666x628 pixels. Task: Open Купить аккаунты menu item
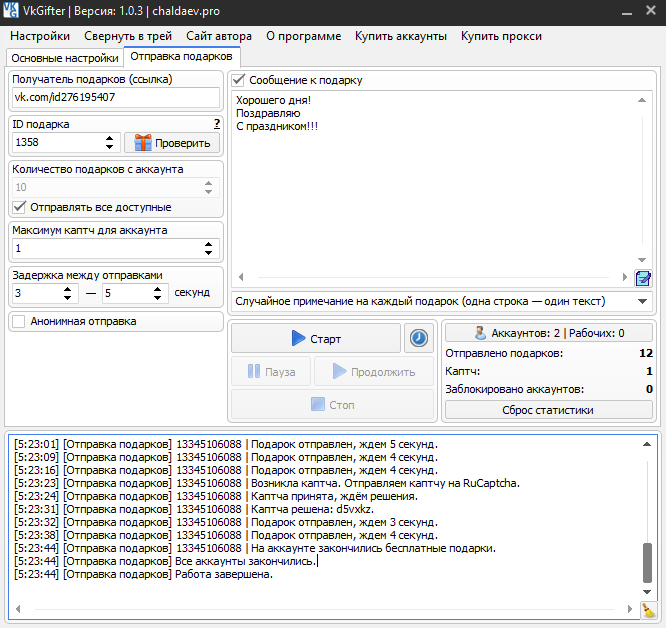click(400, 36)
